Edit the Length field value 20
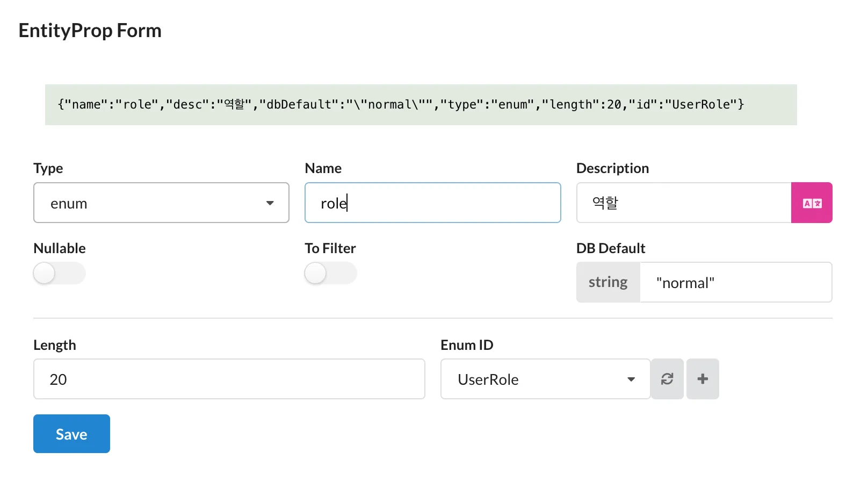This screenshot has width=868, height=488. click(229, 379)
